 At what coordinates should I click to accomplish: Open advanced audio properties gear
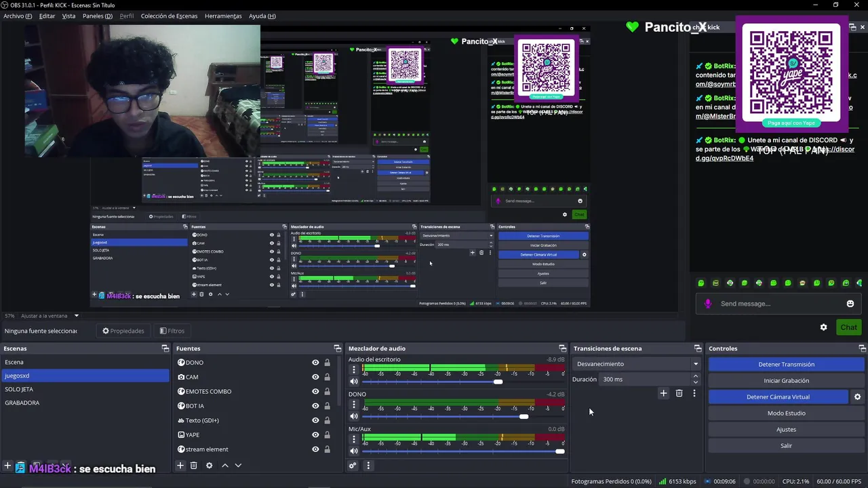(x=353, y=465)
